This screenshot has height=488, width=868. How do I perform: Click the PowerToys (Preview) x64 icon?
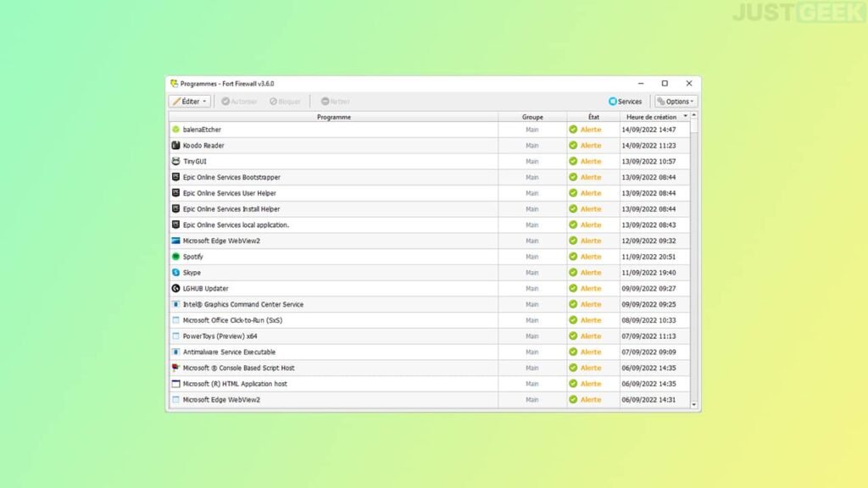(175, 335)
